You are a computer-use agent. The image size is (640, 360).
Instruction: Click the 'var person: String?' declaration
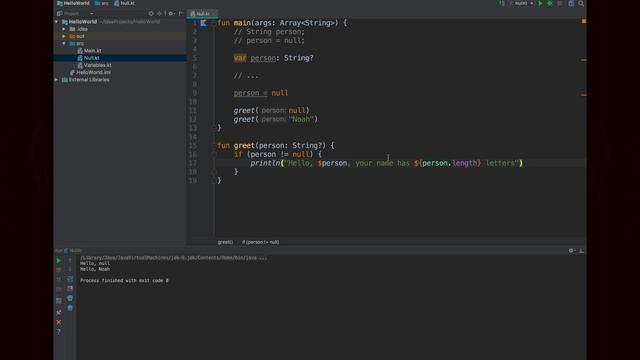click(273, 58)
